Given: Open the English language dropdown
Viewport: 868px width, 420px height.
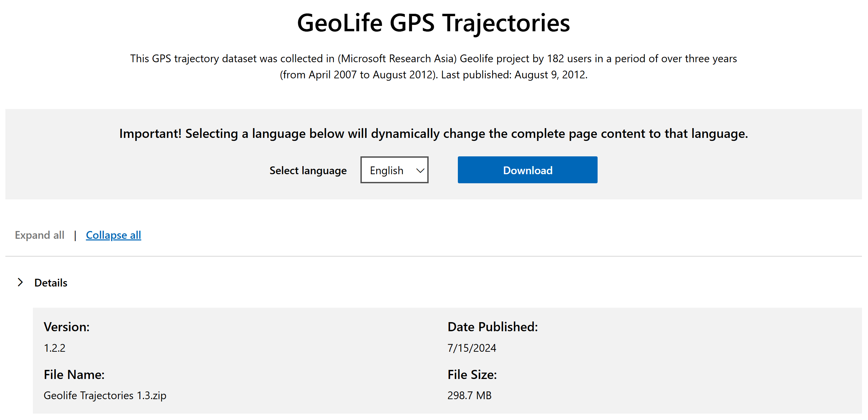Looking at the screenshot, I should (x=394, y=170).
